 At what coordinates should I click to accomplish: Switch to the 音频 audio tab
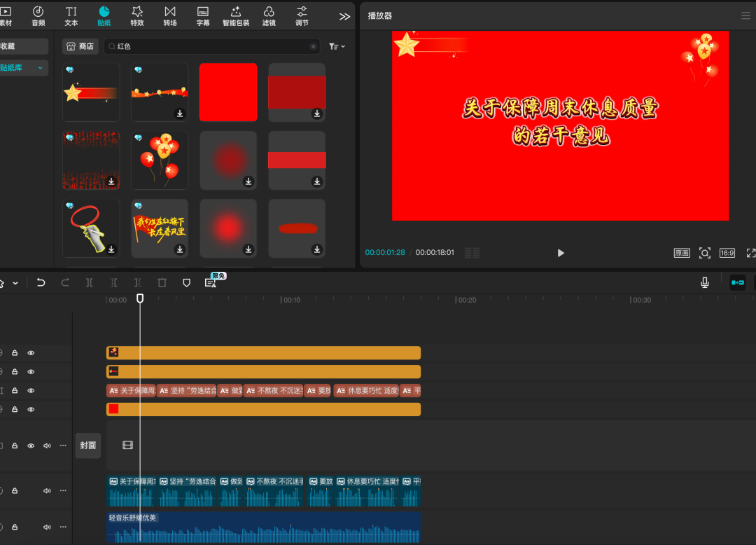[x=38, y=15]
